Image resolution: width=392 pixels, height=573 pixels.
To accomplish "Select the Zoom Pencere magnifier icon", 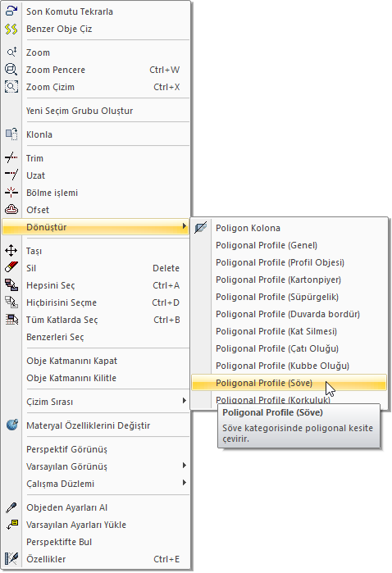I will [11, 70].
